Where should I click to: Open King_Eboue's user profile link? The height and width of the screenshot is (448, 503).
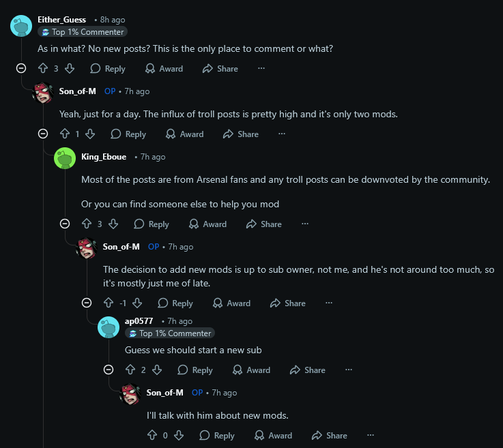click(x=104, y=157)
